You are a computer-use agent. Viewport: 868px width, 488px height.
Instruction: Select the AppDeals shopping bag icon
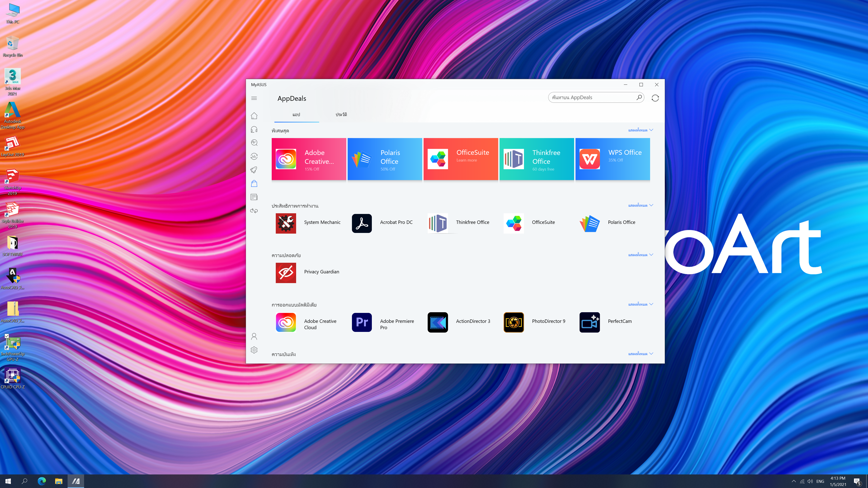click(x=254, y=183)
